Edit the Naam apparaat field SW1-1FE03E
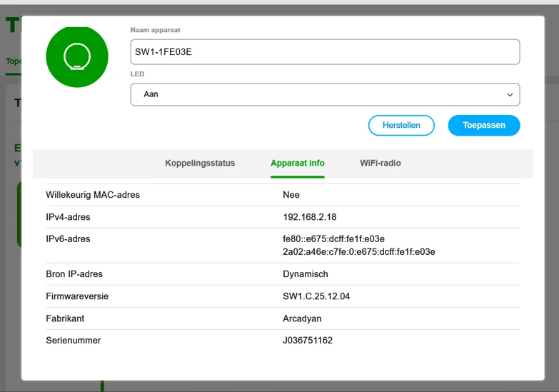 click(325, 52)
